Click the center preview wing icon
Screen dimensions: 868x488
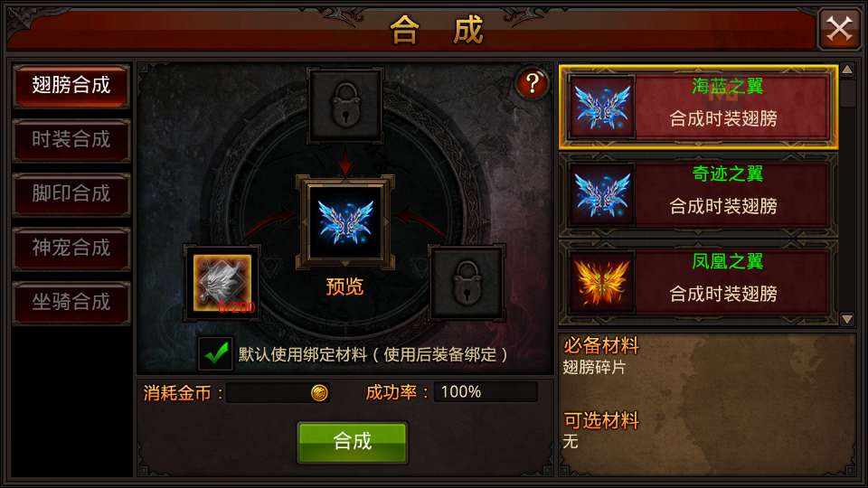[345, 222]
